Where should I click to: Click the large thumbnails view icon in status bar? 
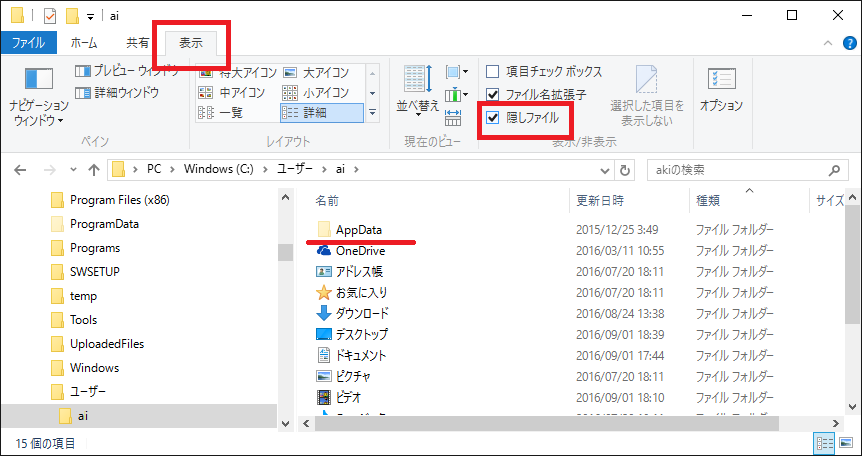844,442
